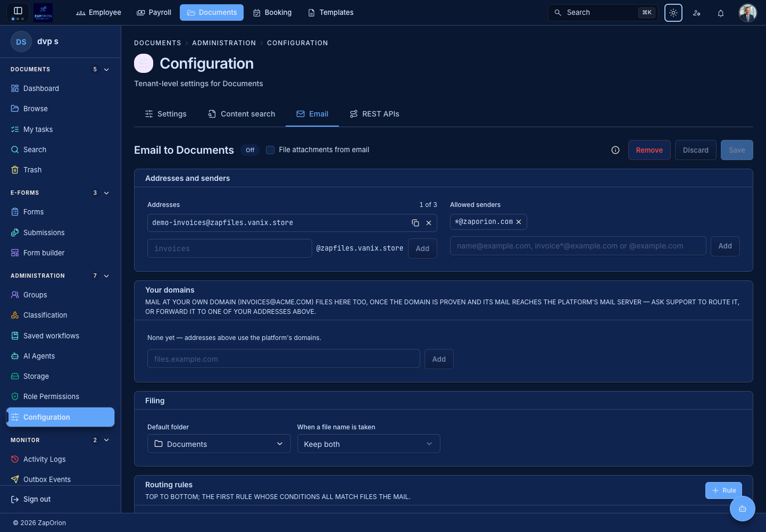Open the Templates menu

click(x=331, y=12)
